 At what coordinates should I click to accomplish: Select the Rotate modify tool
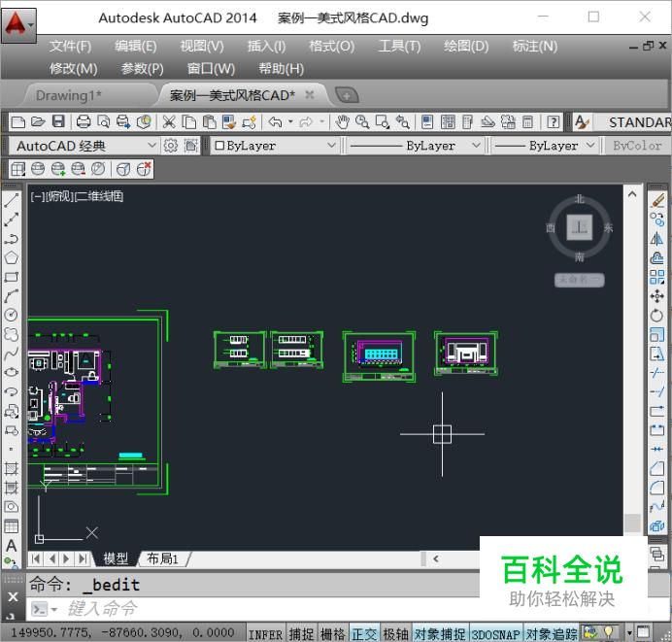click(657, 316)
